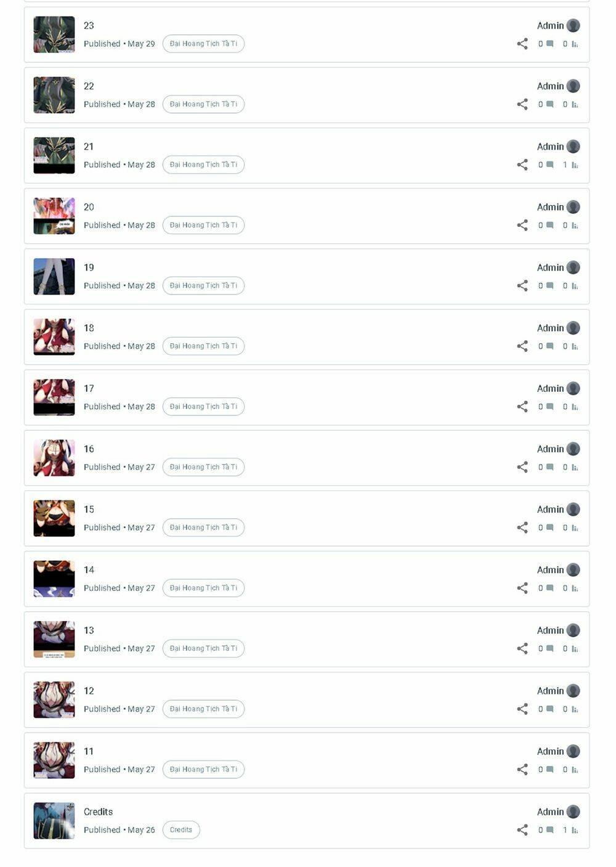Open comments icon for post 22
This screenshot has height=867, width=616.
pyautogui.click(x=550, y=104)
